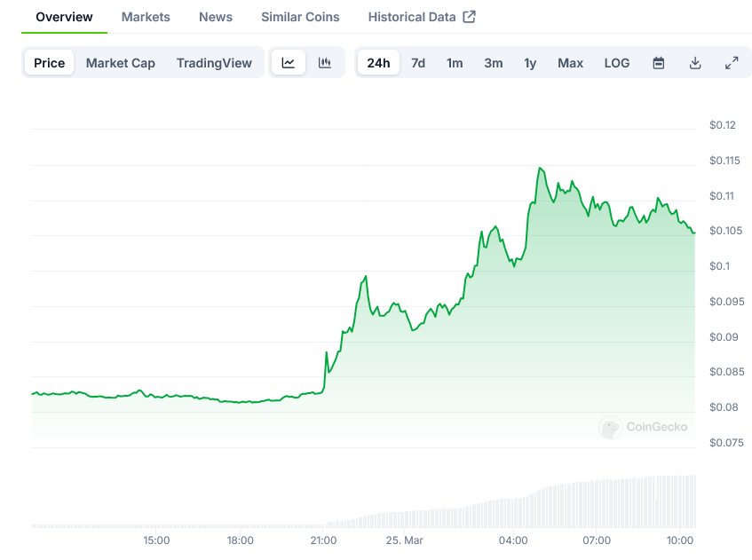
Task: Select the 1y time range
Action: 530,63
